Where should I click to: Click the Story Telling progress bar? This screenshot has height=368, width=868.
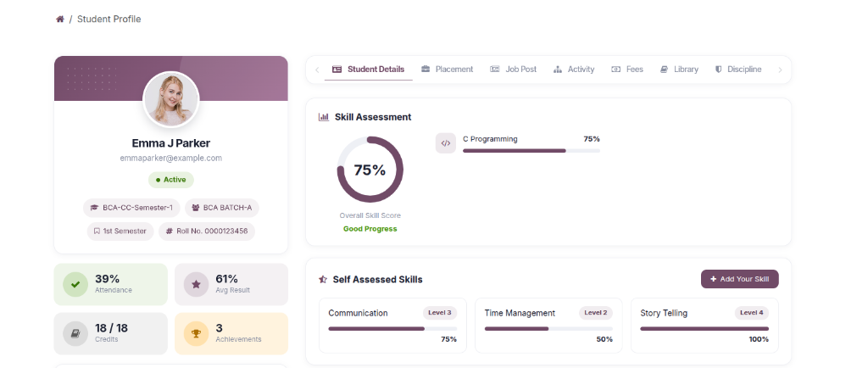tap(704, 329)
